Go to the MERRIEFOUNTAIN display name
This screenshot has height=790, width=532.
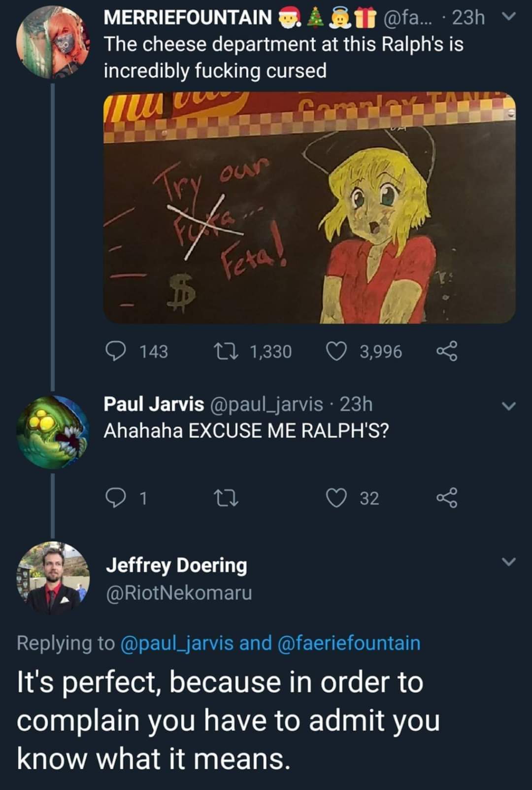(x=187, y=18)
